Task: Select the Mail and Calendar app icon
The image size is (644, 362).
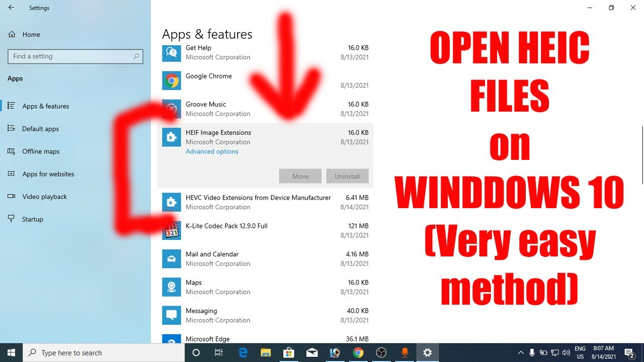Action: coord(172,258)
